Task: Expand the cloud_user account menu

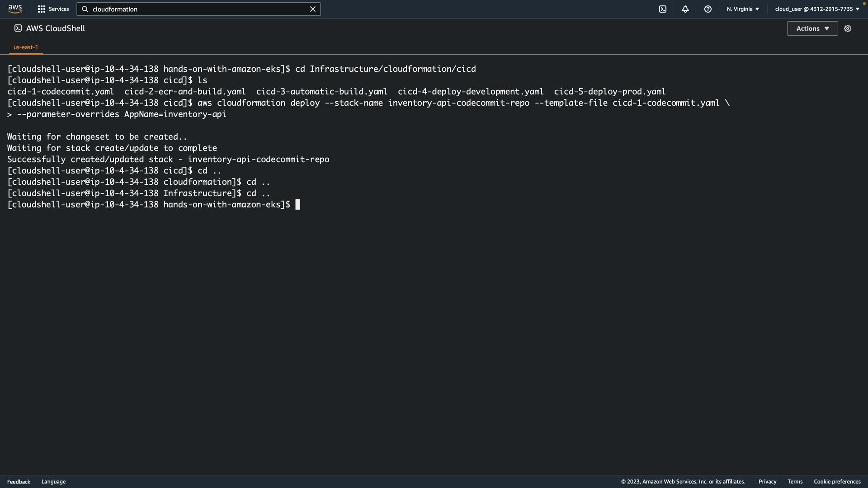Action: [x=817, y=9]
